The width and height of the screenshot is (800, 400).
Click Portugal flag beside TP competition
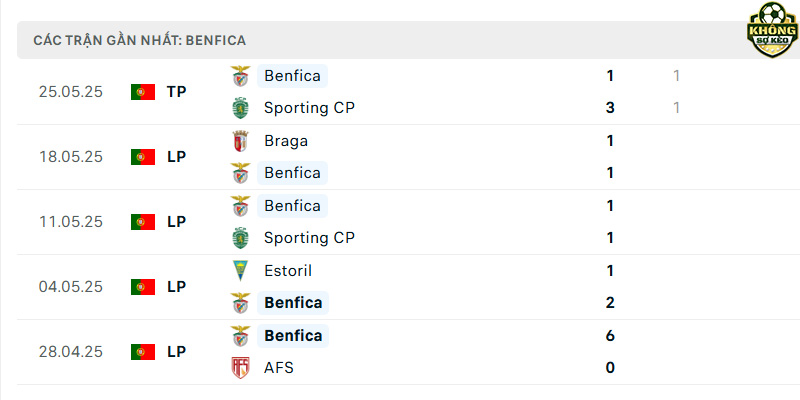tap(143, 92)
